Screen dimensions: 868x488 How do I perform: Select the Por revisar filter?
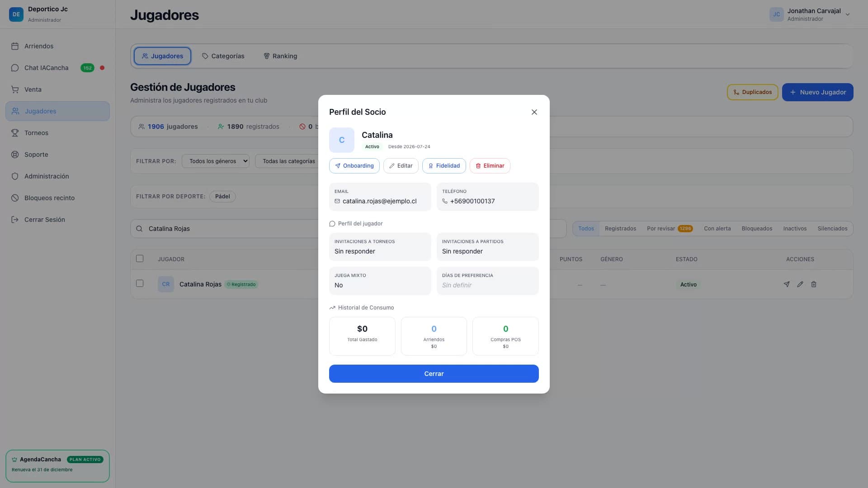[x=670, y=229]
